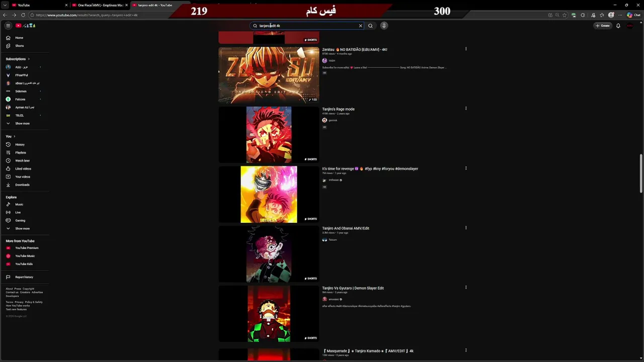Image resolution: width=644 pixels, height=362 pixels.
Task: Open the notifications bell
Action: pyautogui.click(x=618, y=26)
